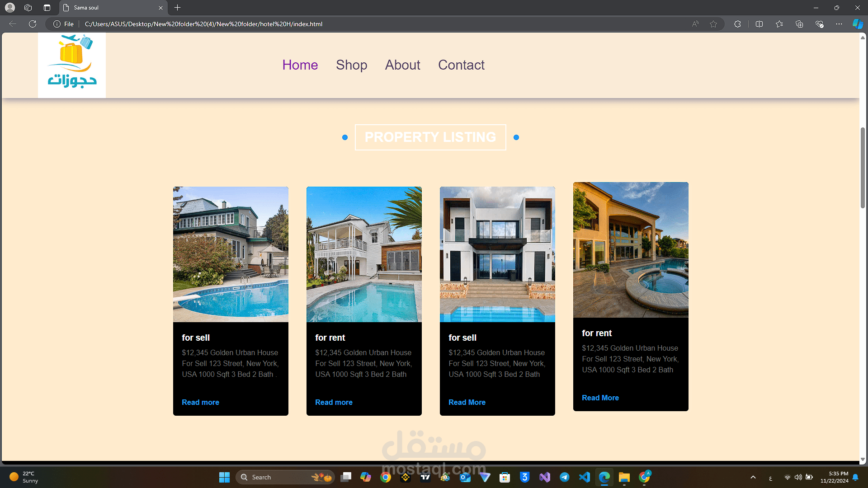
Task: Open Task View on the taskbar
Action: [346, 477]
